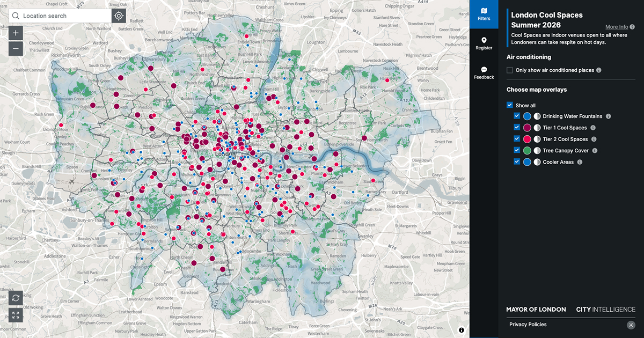This screenshot has width=644, height=338.
Task: Open info for Drinking Water Fountains
Action: (x=609, y=116)
